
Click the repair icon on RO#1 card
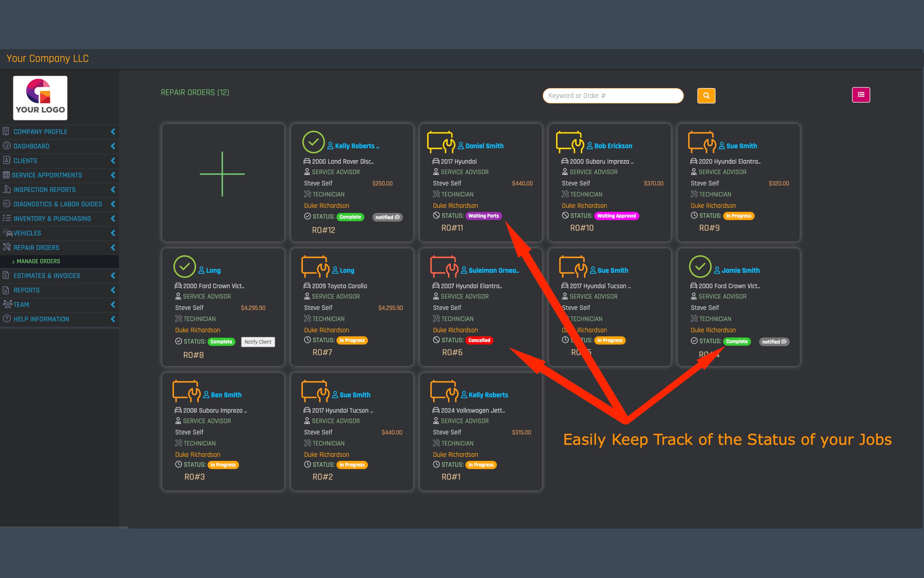coord(444,391)
